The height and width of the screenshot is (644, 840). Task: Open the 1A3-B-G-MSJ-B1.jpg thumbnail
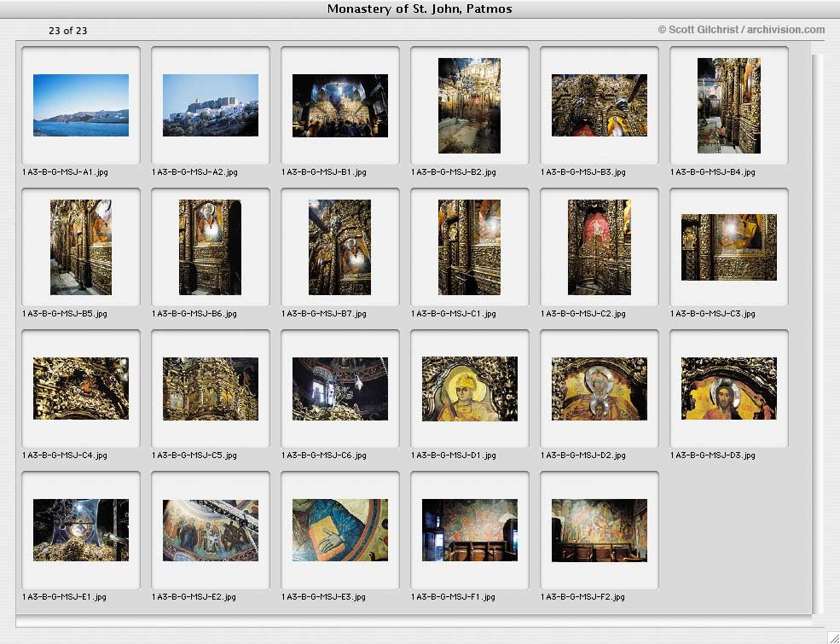click(x=340, y=106)
